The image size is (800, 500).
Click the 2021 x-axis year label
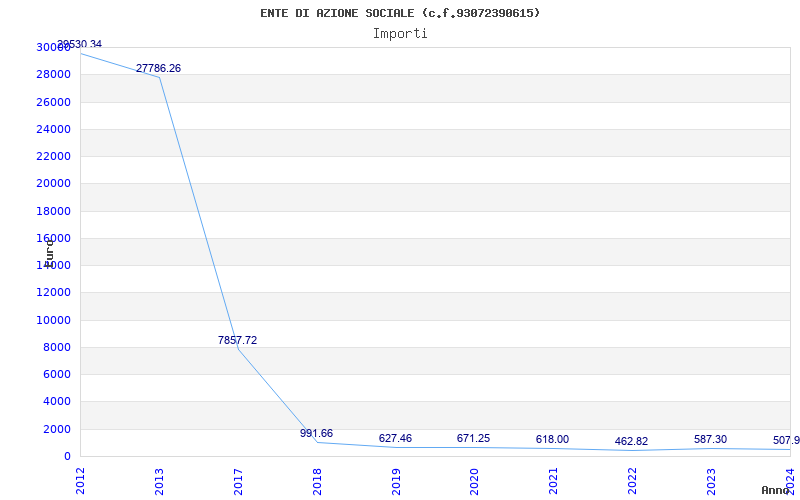coord(553,481)
